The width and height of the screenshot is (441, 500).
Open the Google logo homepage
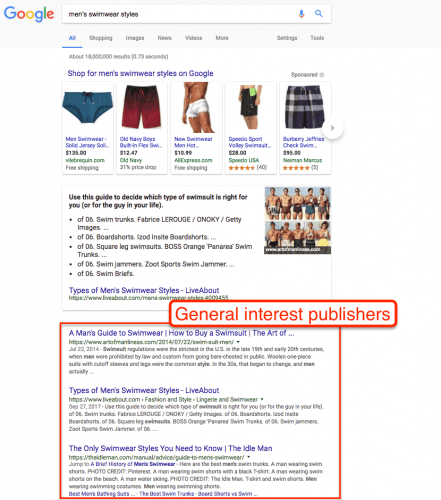coord(29,14)
